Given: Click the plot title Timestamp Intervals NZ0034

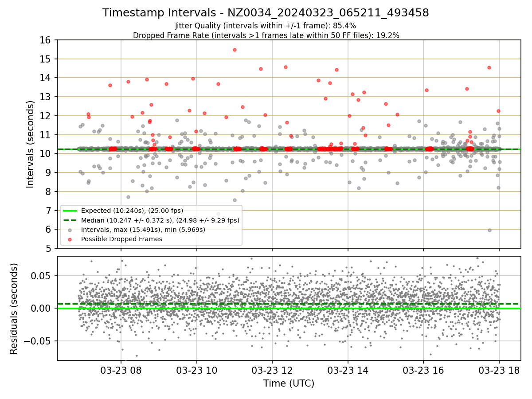Looking at the screenshot, I should (x=266, y=13).
